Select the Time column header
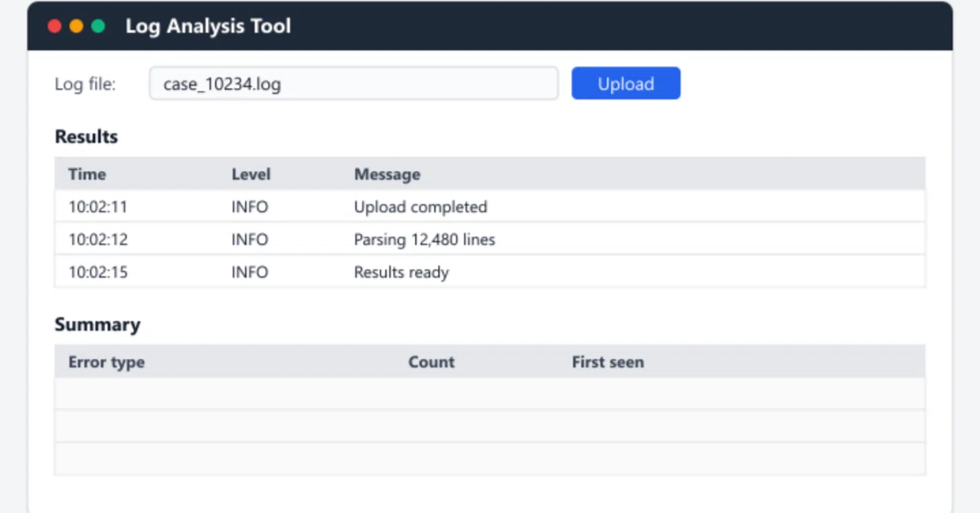 [x=87, y=174]
